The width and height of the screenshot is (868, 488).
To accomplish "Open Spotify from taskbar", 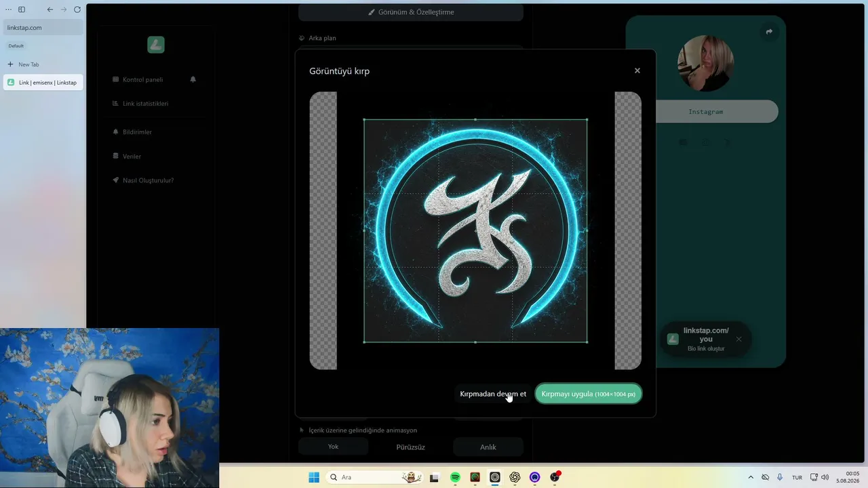I will pos(455,477).
